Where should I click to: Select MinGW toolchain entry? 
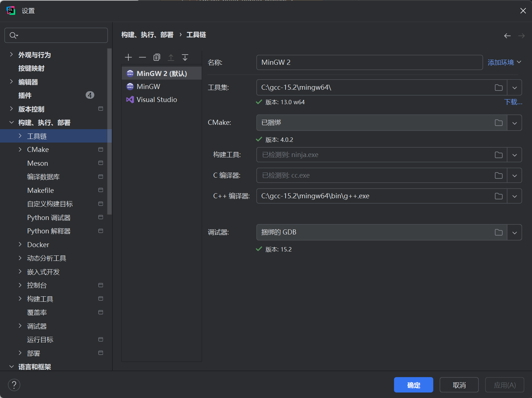pyautogui.click(x=162, y=86)
